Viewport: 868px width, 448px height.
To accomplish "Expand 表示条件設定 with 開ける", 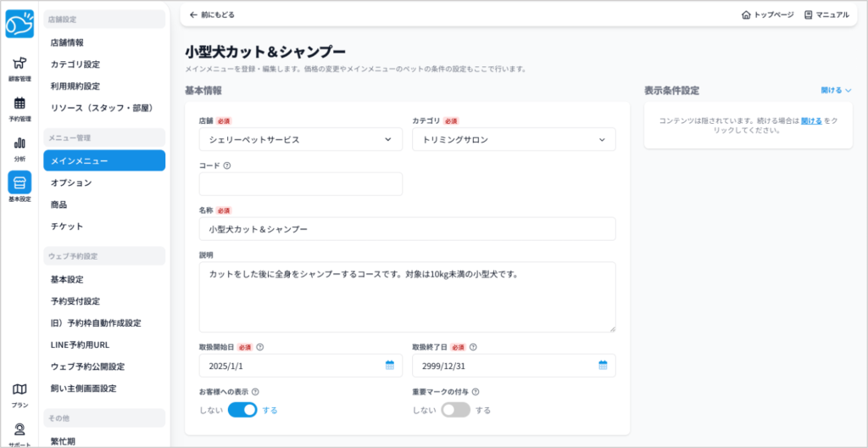I will 836,90.
